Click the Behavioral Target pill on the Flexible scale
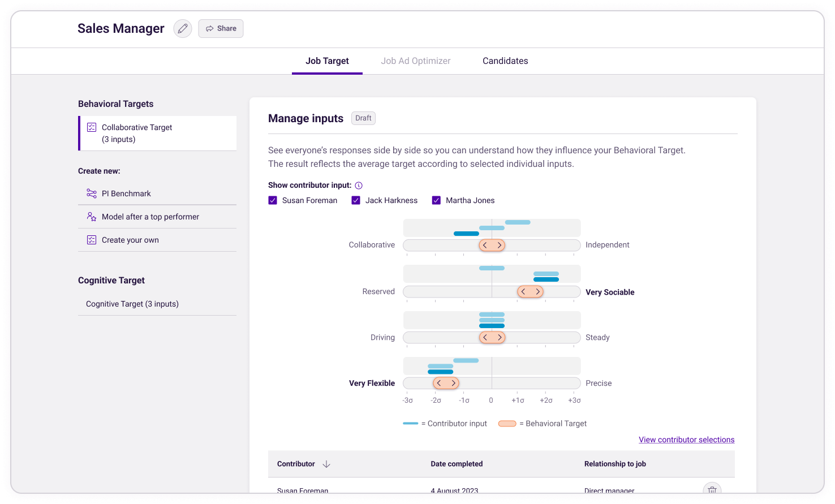Screen dimensions: 835x504 point(446,383)
